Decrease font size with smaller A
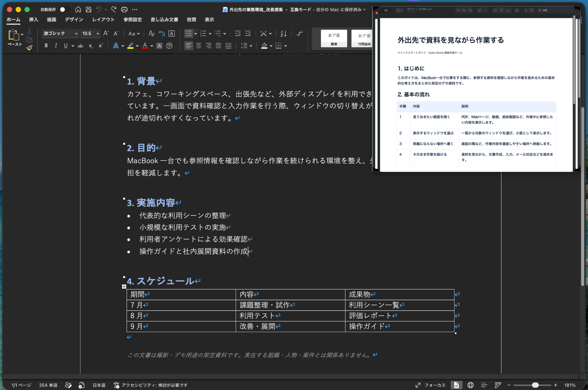This screenshot has height=390, width=588. click(x=116, y=33)
